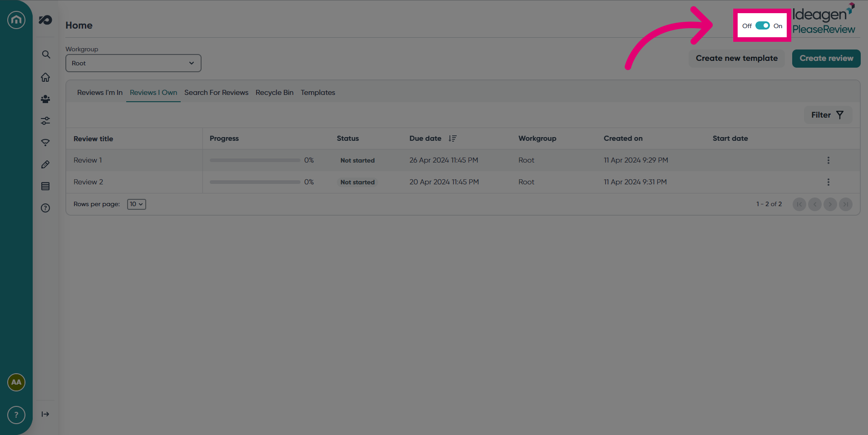Open the large help circle button
Image resolution: width=868 pixels, height=435 pixels.
(16, 415)
